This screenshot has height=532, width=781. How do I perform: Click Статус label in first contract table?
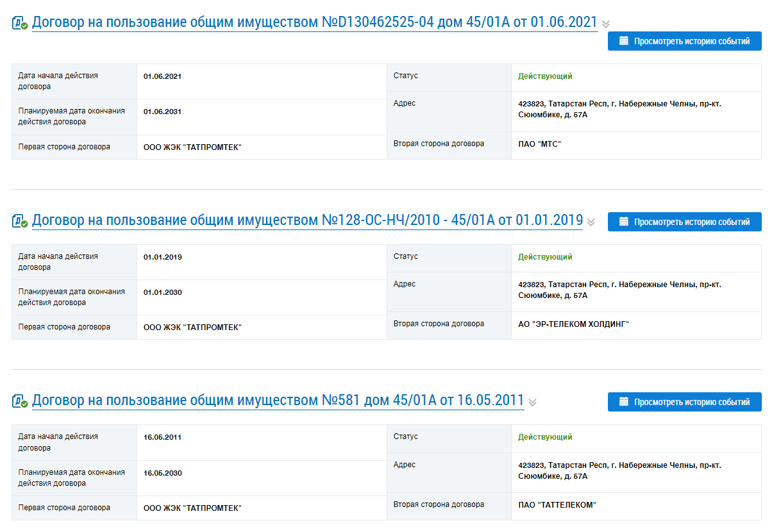point(406,76)
